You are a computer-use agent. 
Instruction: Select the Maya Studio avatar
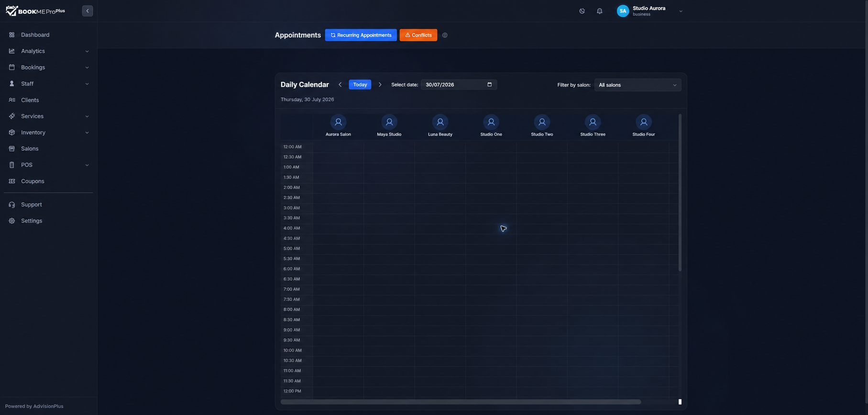click(x=389, y=122)
